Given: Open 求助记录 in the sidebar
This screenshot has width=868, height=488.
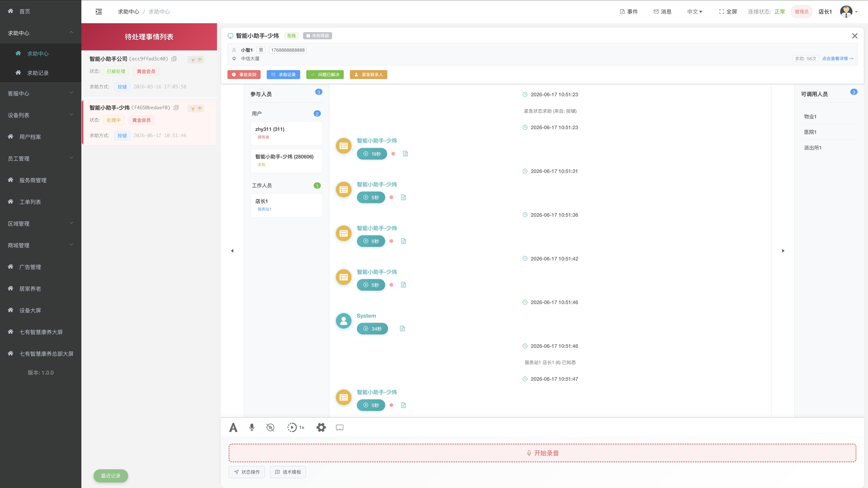Looking at the screenshot, I should 38,73.
